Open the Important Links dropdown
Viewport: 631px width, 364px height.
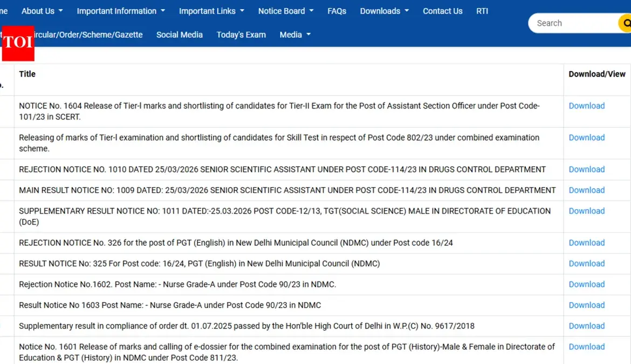click(211, 11)
